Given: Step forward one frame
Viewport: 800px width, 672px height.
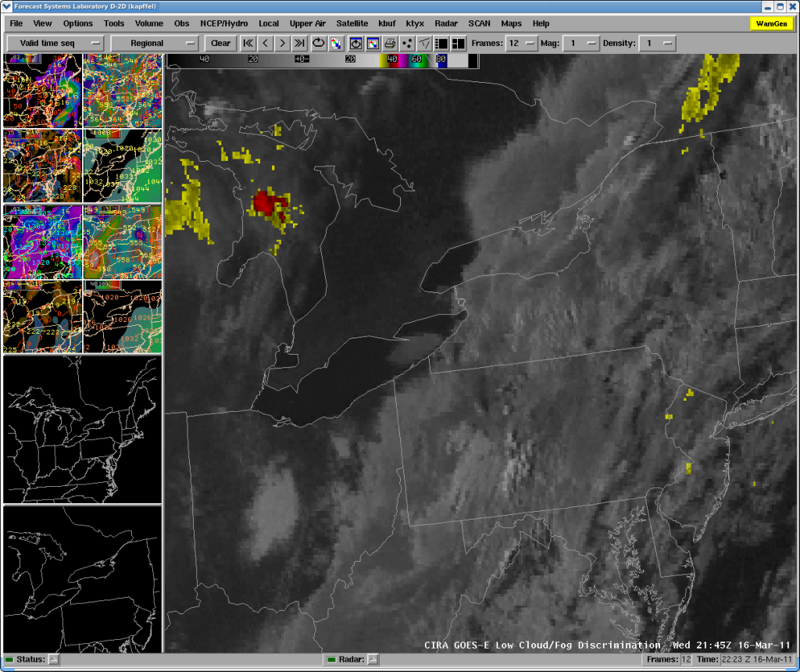Looking at the screenshot, I should [x=282, y=43].
